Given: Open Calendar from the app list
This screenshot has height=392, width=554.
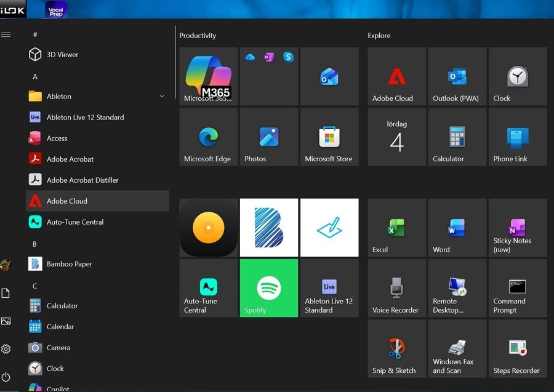Looking at the screenshot, I should [97, 327].
